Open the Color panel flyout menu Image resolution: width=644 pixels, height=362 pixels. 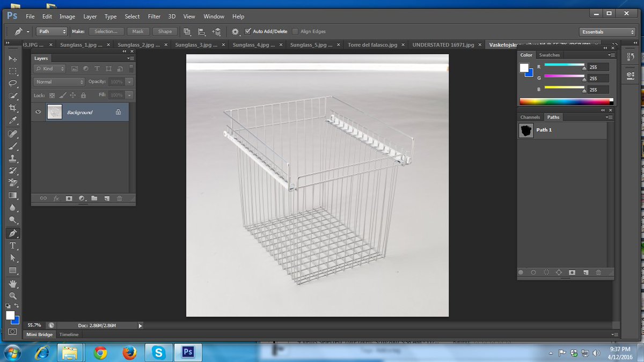point(611,55)
